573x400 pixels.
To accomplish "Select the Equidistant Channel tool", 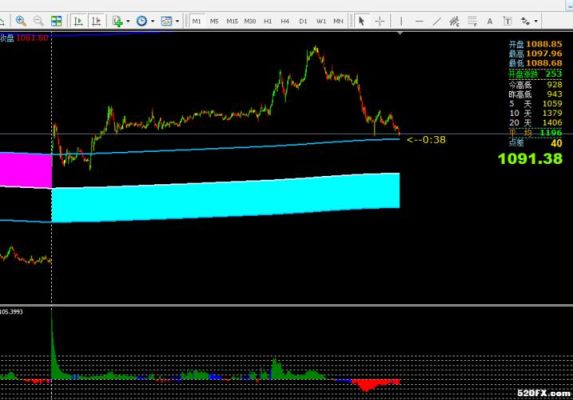I will pyautogui.click(x=455, y=21).
